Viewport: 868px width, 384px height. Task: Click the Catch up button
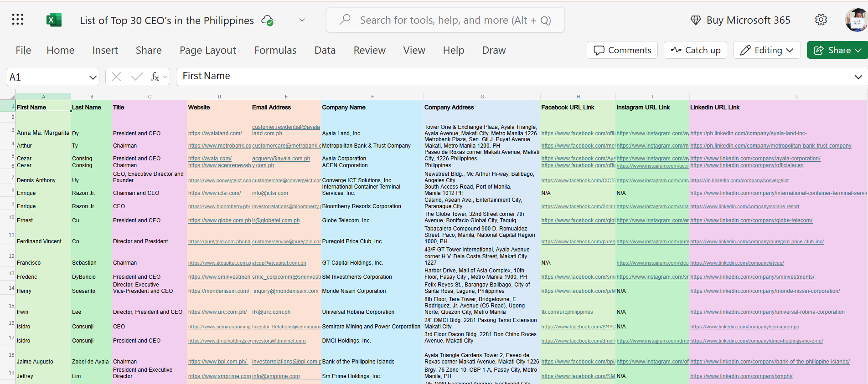tap(695, 50)
